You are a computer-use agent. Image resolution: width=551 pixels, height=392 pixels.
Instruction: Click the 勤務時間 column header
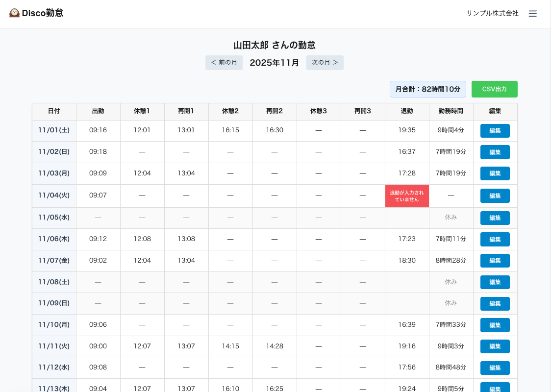[x=451, y=111]
